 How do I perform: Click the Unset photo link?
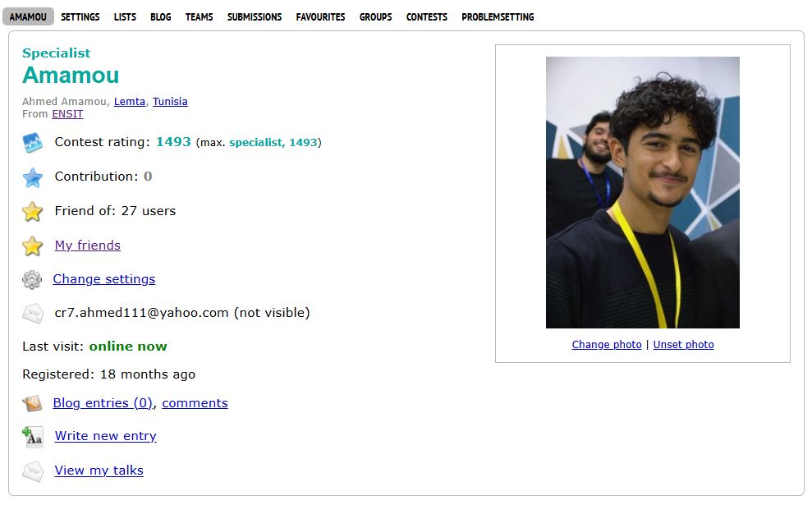(x=684, y=344)
